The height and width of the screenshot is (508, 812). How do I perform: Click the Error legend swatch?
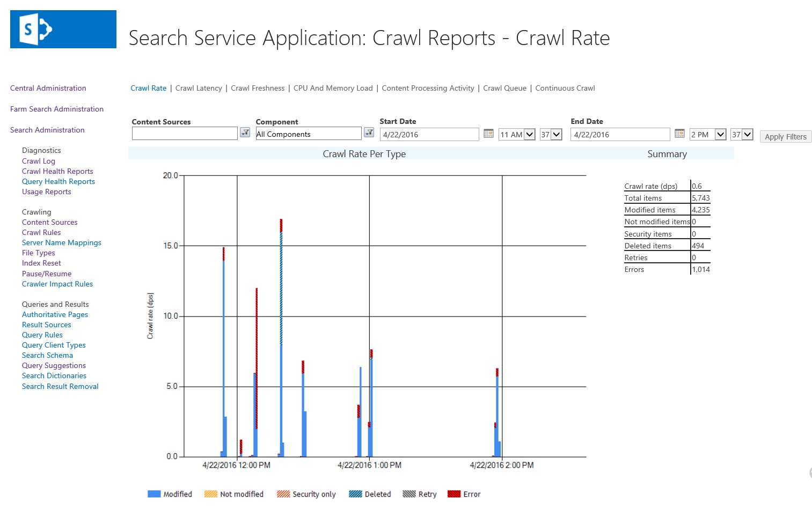[x=454, y=494]
